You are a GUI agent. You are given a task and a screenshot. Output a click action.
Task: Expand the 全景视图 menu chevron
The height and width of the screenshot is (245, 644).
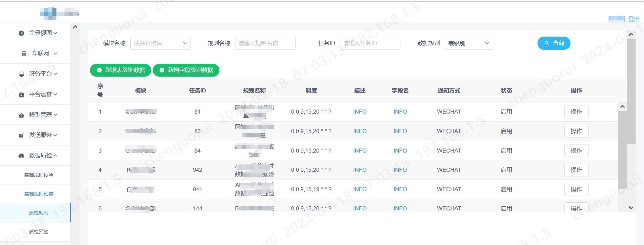[x=55, y=33]
